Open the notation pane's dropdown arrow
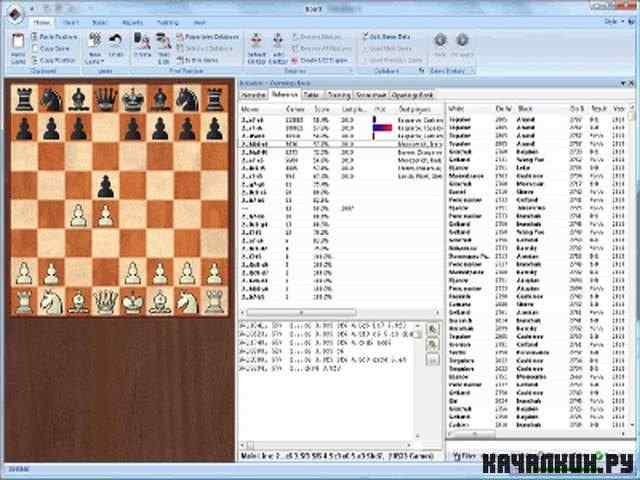The height and width of the screenshot is (480, 640). [624, 83]
